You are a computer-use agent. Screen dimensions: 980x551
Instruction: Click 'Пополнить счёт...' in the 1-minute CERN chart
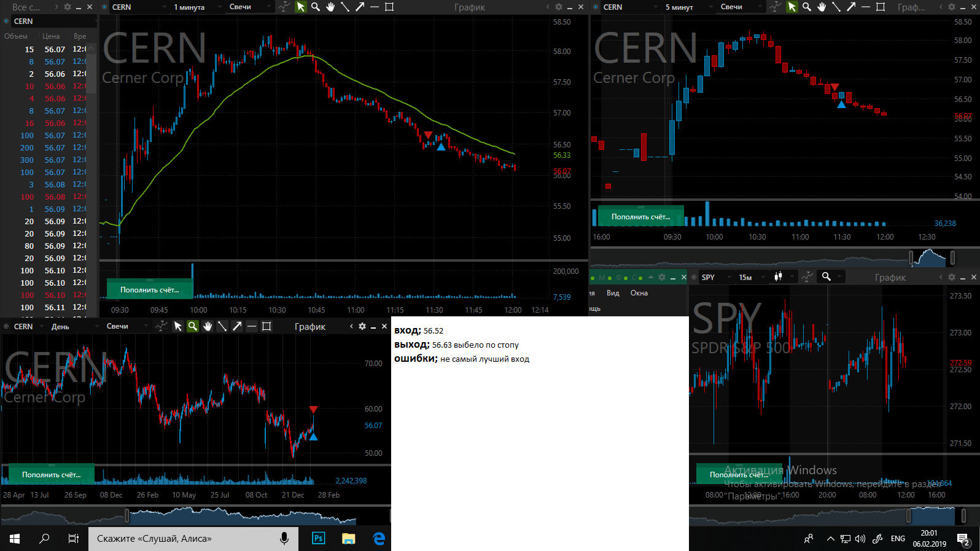tap(150, 289)
